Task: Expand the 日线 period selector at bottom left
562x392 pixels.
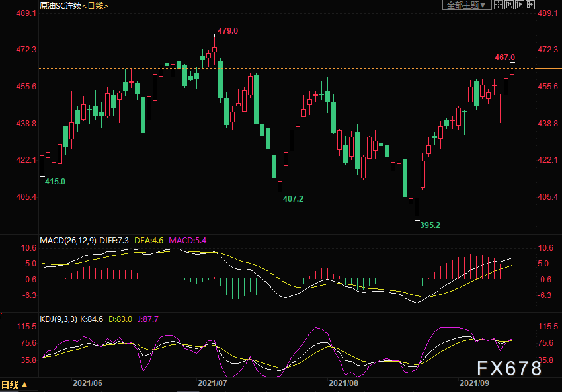Action: 15,385
